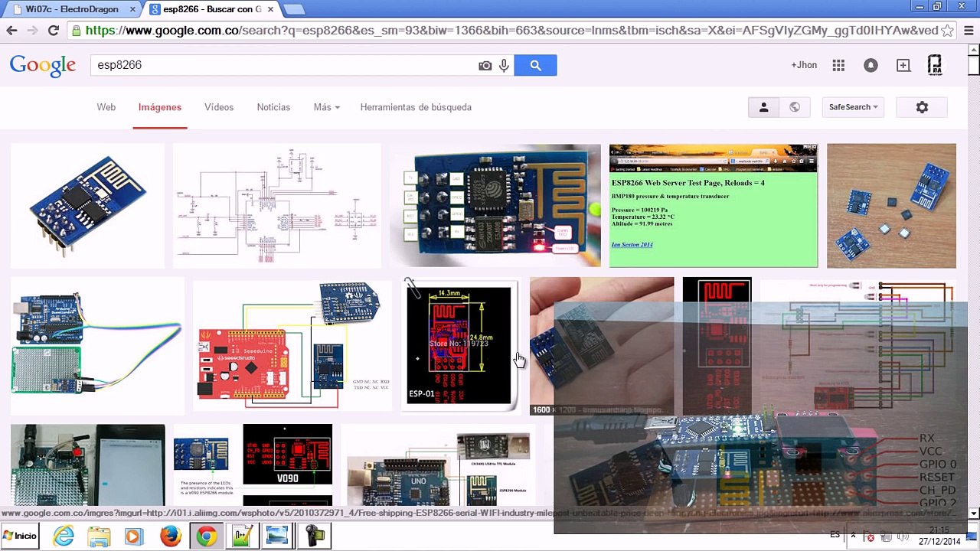This screenshot has height=551, width=980.
Task: Open Windows Explorer from taskbar
Action: click(x=99, y=536)
